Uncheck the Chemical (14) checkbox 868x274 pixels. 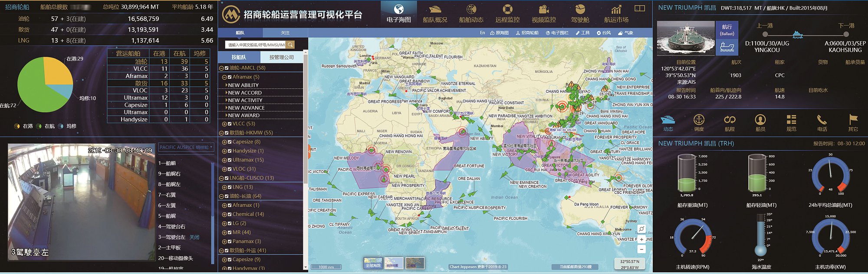(230, 215)
